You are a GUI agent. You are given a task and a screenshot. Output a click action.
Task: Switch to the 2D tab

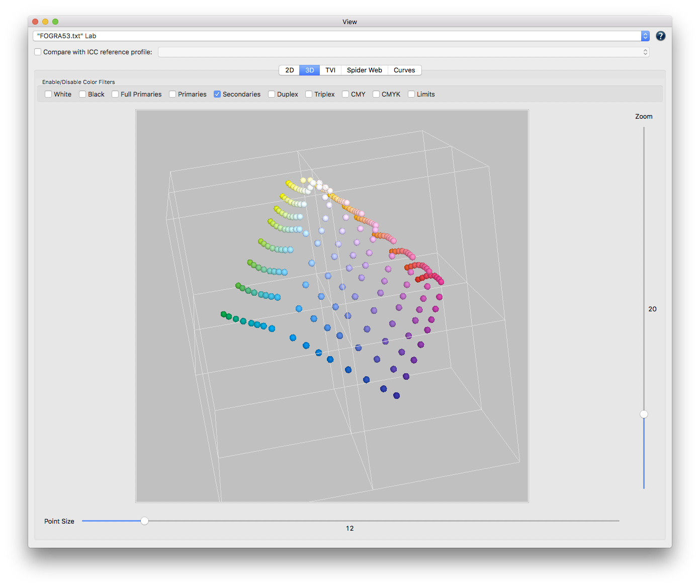289,70
